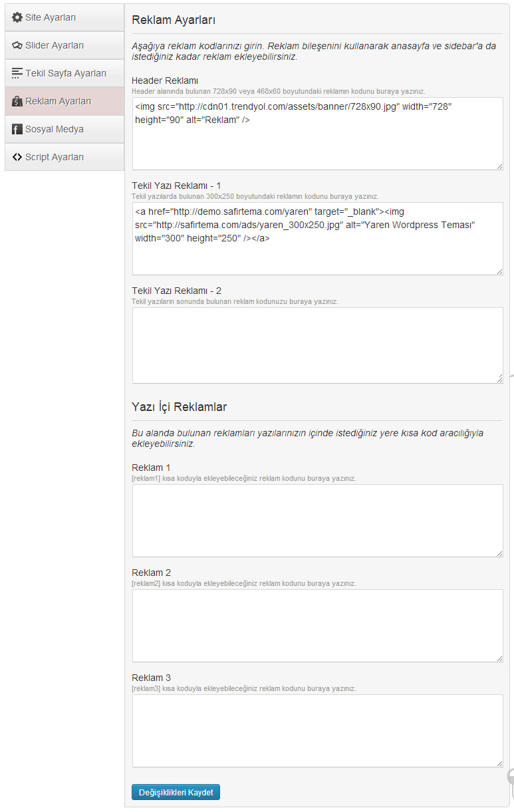Click the shopping bag icon for Reklam Ayarları

[17, 101]
